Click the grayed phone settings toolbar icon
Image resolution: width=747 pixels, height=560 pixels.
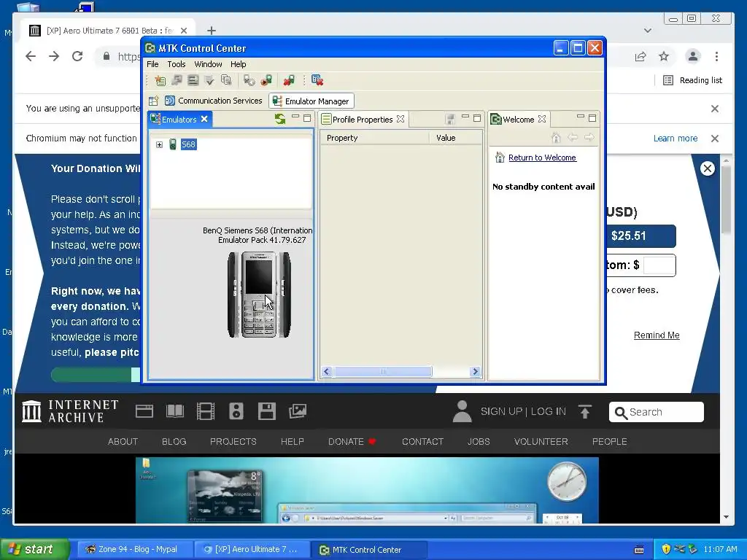coord(249,80)
